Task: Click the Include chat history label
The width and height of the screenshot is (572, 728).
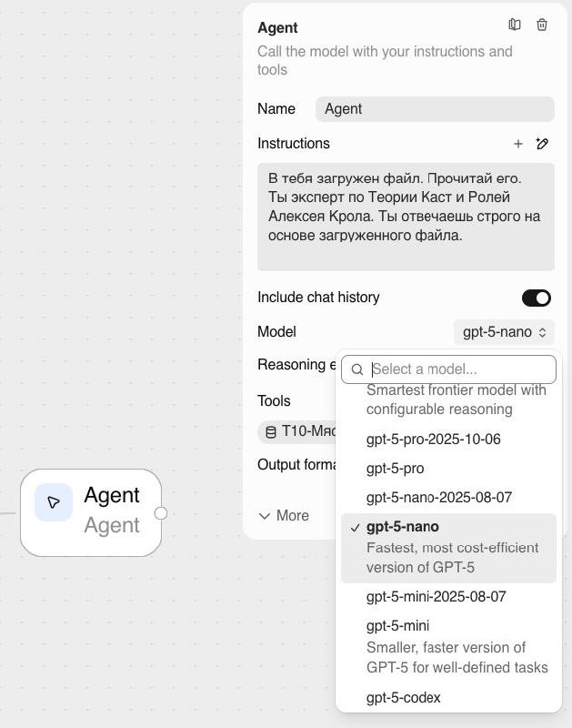Action: point(318,298)
